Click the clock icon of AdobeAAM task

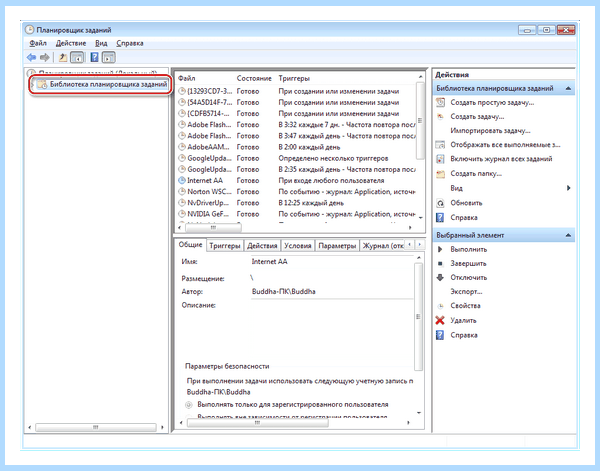pyautogui.click(x=182, y=147)
